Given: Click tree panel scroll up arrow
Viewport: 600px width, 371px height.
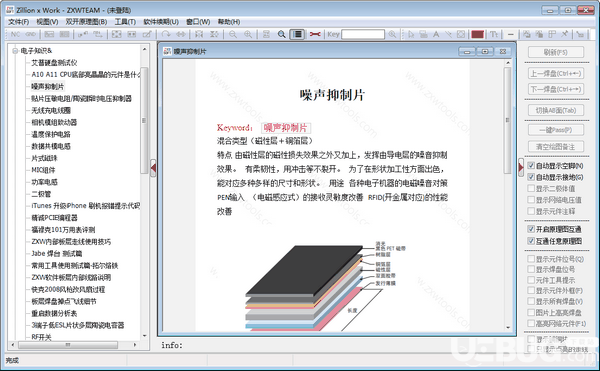Looking at the screenshot, I should (144, 49).
